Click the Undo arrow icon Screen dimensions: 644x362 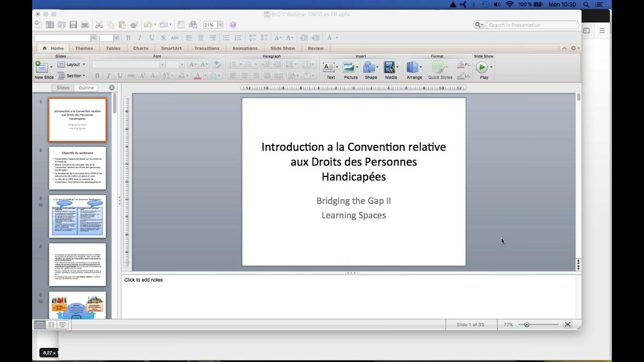(147, 25)
